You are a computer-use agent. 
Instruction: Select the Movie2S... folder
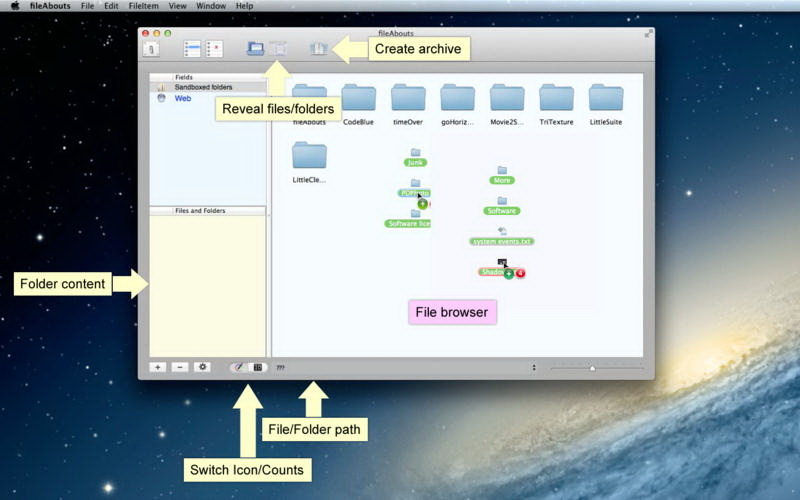pos(507,98)
